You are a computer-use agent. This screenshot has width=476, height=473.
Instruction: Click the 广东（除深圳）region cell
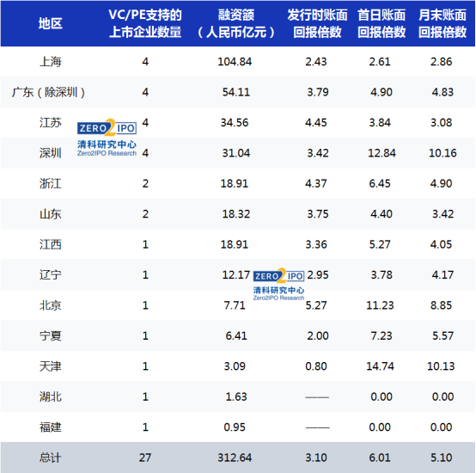(49, 92)
